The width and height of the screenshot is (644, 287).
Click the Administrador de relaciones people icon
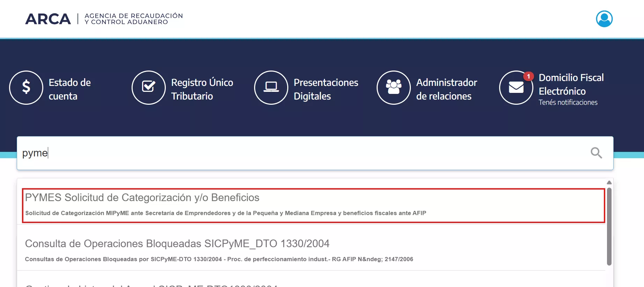(x=394, y=88)
